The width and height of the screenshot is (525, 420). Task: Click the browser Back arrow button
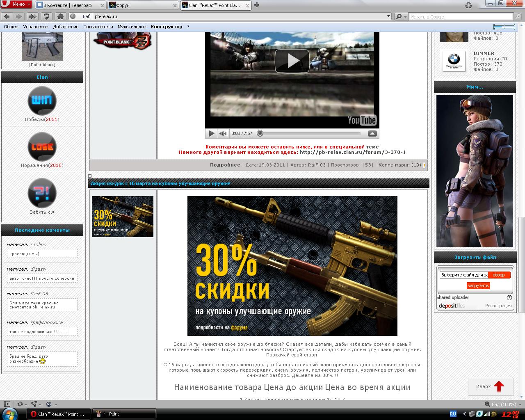7,16
